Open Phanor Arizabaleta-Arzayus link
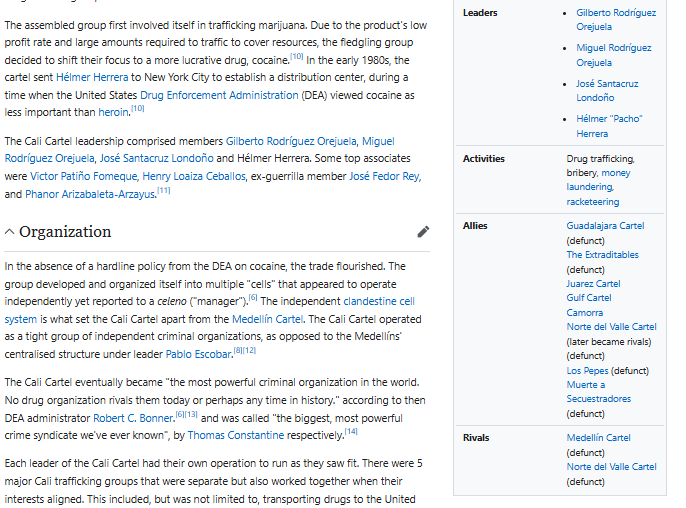Image resolution: width=686 pixels, height=508 pixels. pyautogui.click(x=90, y=194)
